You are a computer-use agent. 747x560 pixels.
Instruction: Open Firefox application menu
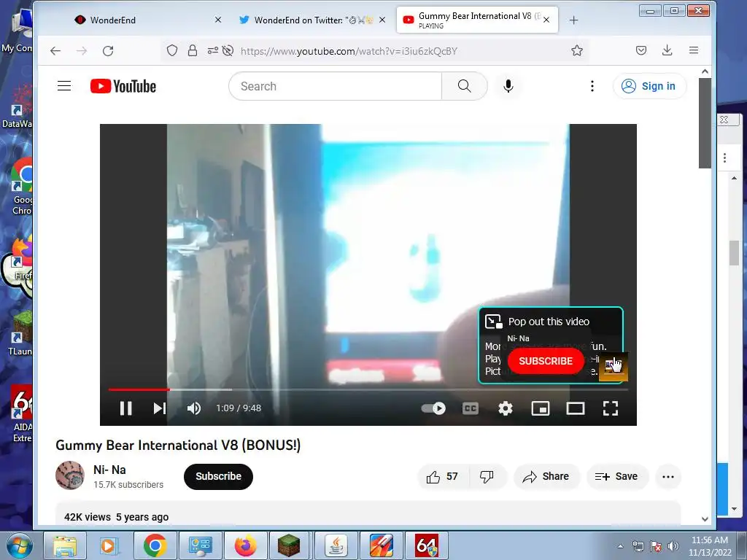point(694,50)
